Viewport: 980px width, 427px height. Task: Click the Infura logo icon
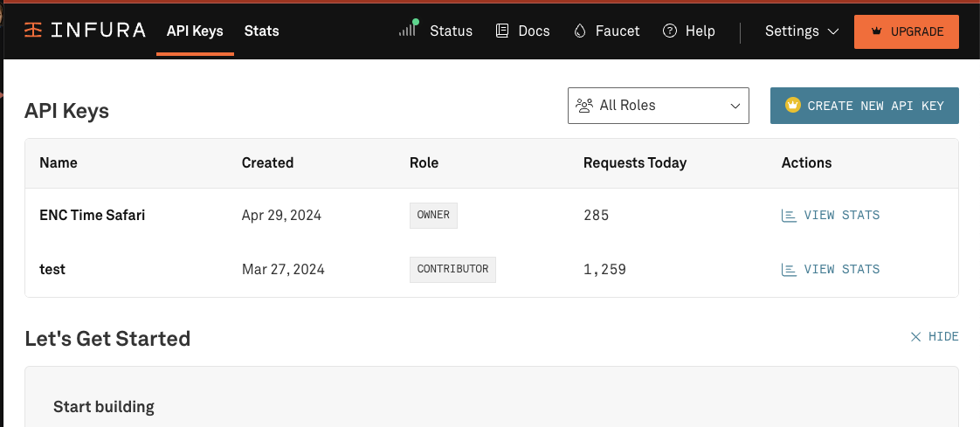click(33, 31)
